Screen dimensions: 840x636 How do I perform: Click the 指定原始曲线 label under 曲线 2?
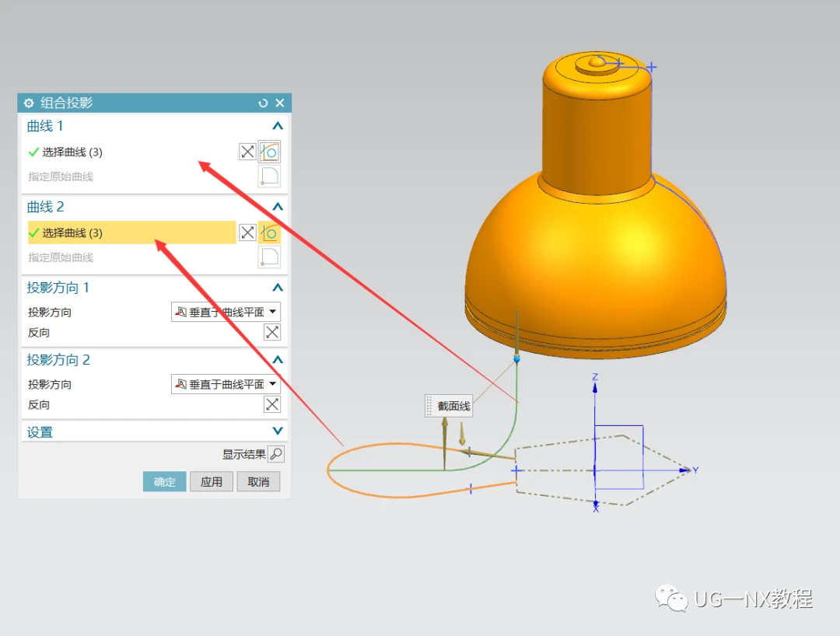61,257
